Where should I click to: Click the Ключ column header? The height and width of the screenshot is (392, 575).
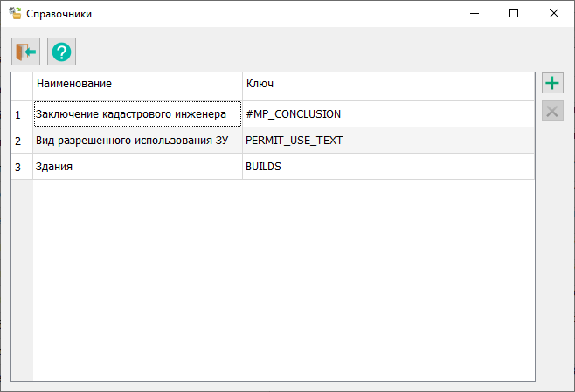[388, 84]
